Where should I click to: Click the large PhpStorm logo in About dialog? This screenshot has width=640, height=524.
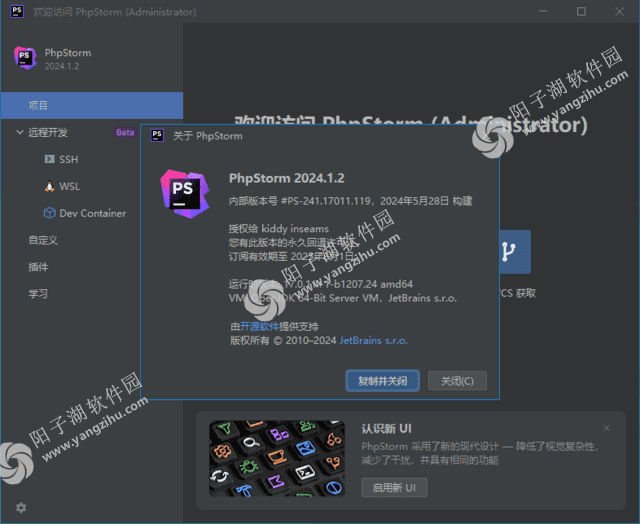click(x=185, y=193)
